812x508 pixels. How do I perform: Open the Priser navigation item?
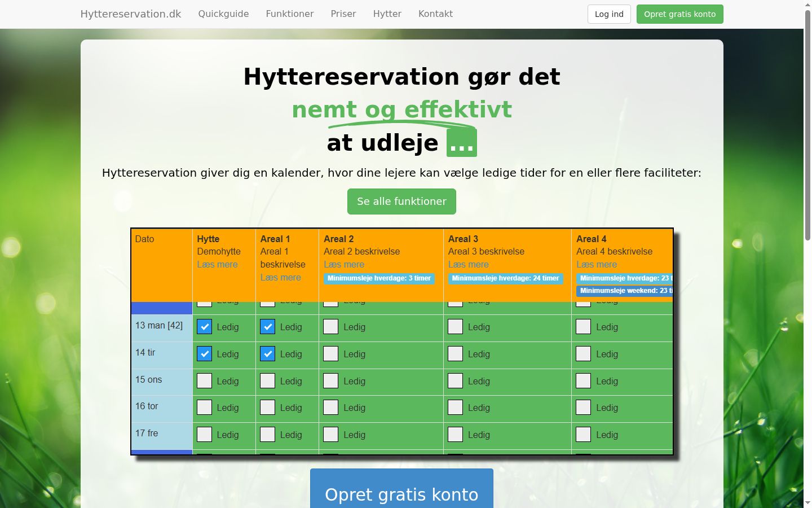(343, 14)
